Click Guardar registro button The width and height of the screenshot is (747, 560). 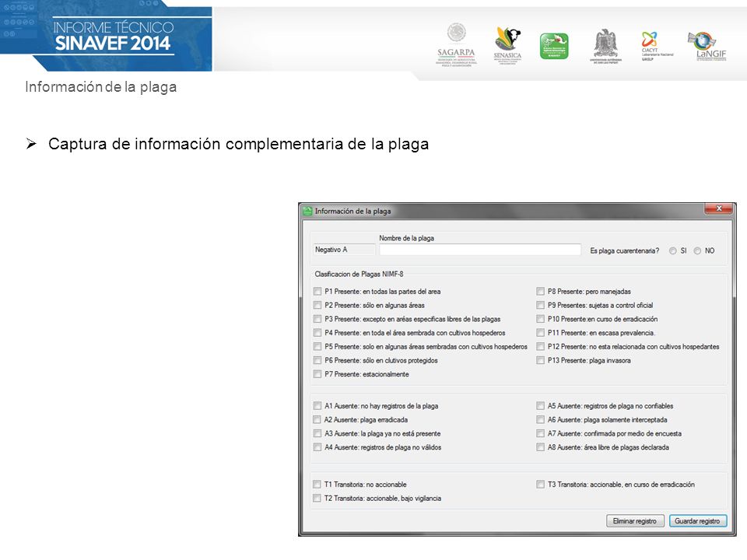[697, 521]
